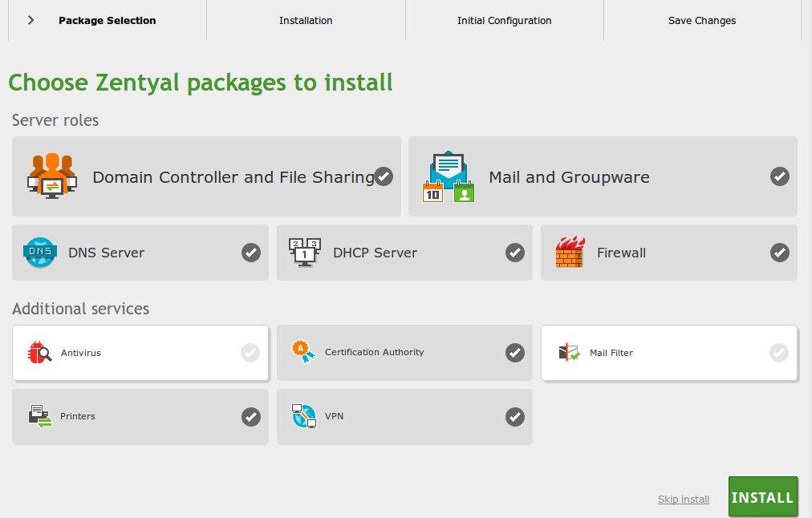Select the DHCP Server label
This screenshot has width=812, height=518.
point(375,253)
